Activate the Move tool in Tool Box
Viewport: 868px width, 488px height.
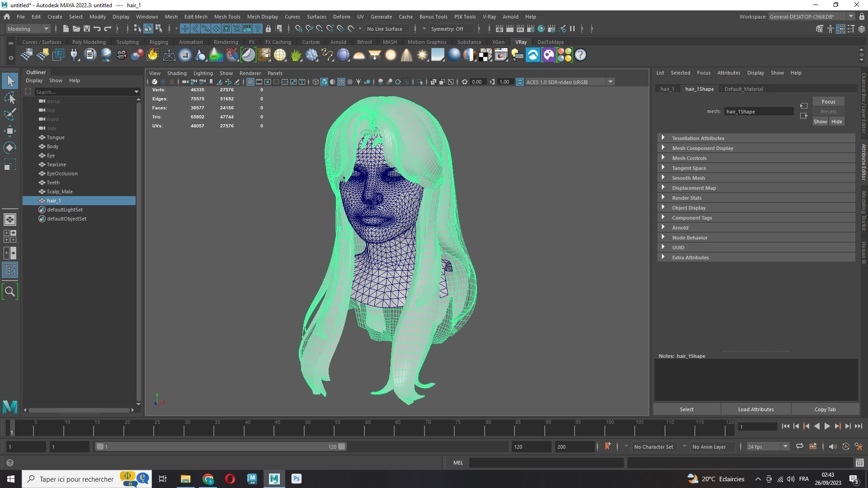click(x=10, y=131)
